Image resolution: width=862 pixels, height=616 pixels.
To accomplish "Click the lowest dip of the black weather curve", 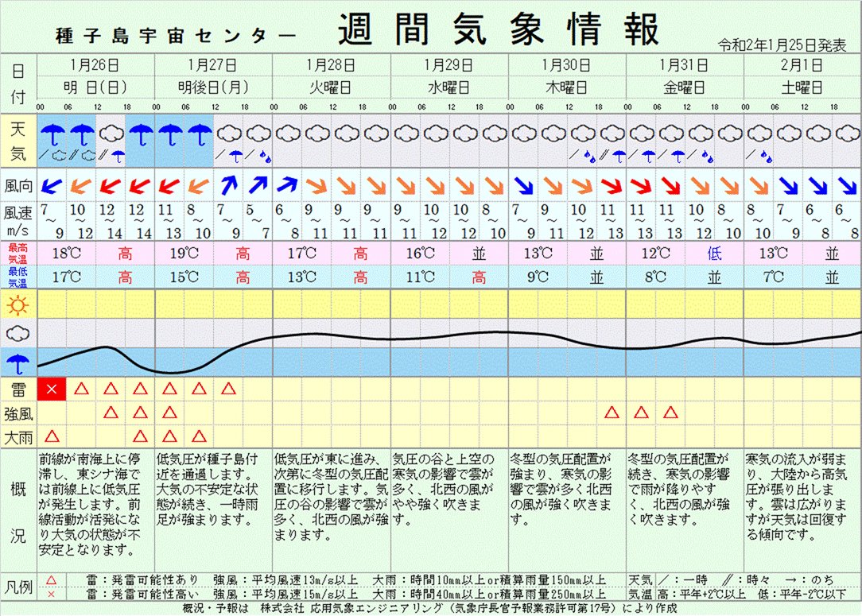I will (169, 372).
